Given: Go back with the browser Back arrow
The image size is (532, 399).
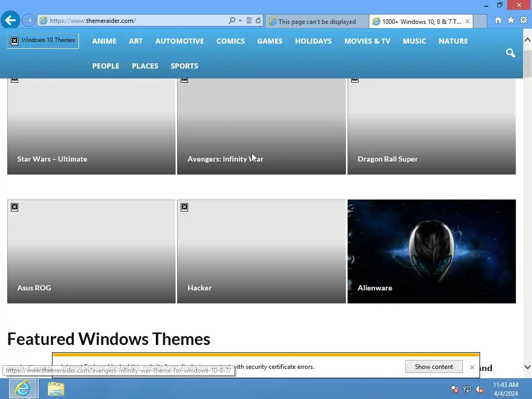Looking at the screenshot, I should (x=10, y=20).
